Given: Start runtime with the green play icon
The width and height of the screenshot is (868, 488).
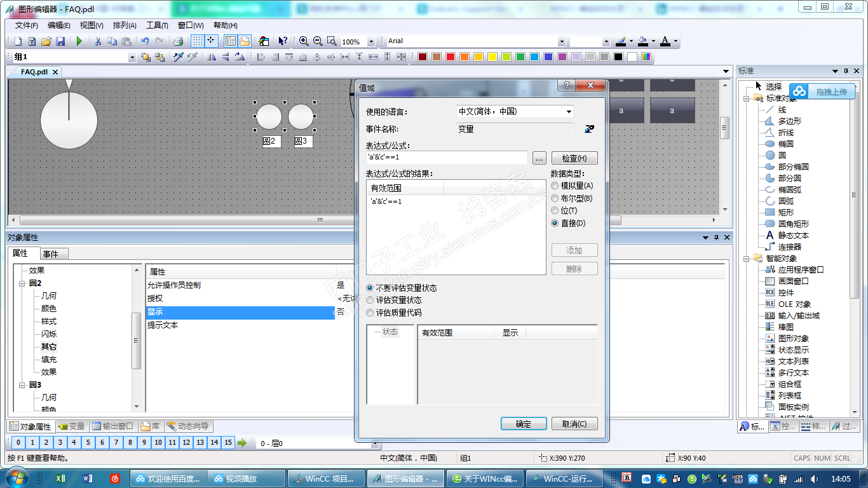Looking at the screenshot, I should click(x=79, y=41).
